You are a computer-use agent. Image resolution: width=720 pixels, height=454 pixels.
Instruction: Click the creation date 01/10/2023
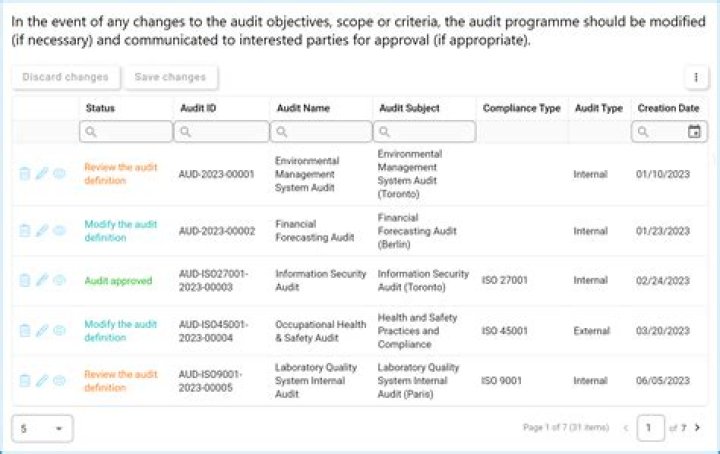[663, 174]
